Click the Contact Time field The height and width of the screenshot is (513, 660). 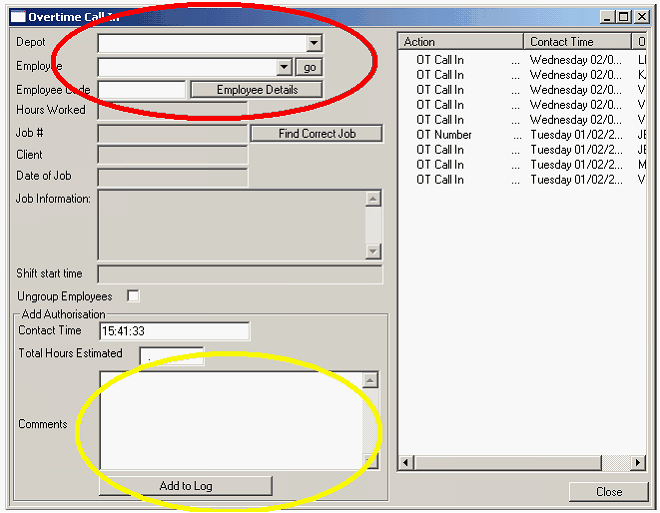[x=174, y=331]
